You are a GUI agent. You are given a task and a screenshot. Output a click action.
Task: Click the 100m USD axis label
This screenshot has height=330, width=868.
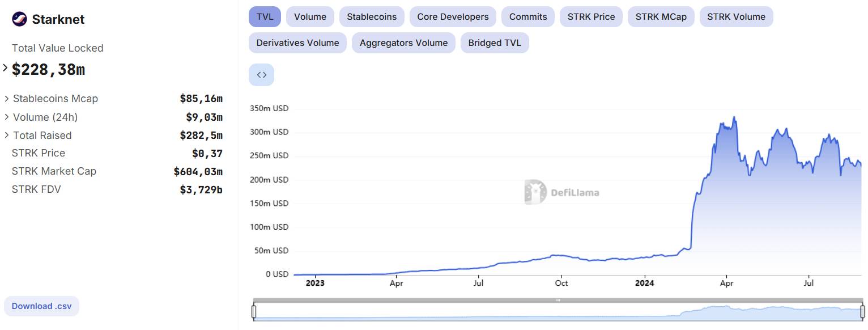point(269,227)
